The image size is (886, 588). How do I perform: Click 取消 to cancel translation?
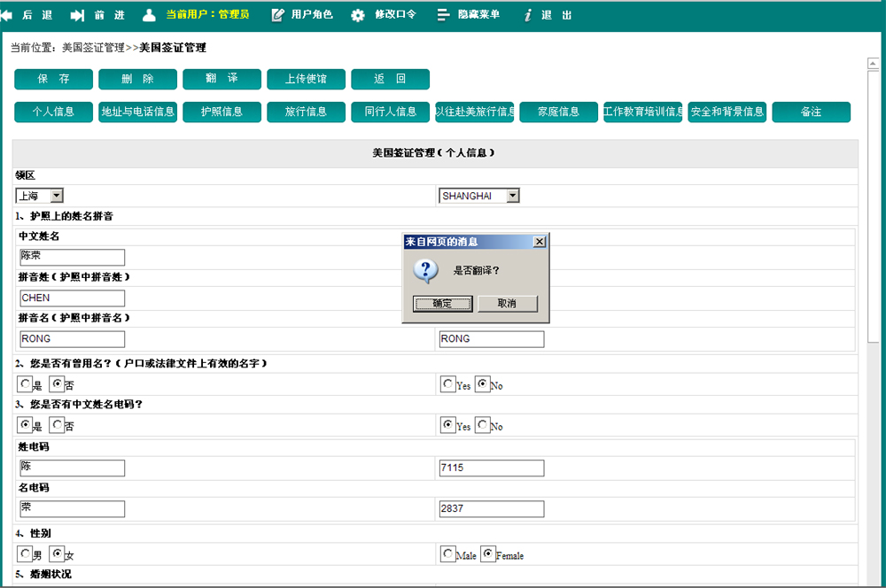pos(507,304)
